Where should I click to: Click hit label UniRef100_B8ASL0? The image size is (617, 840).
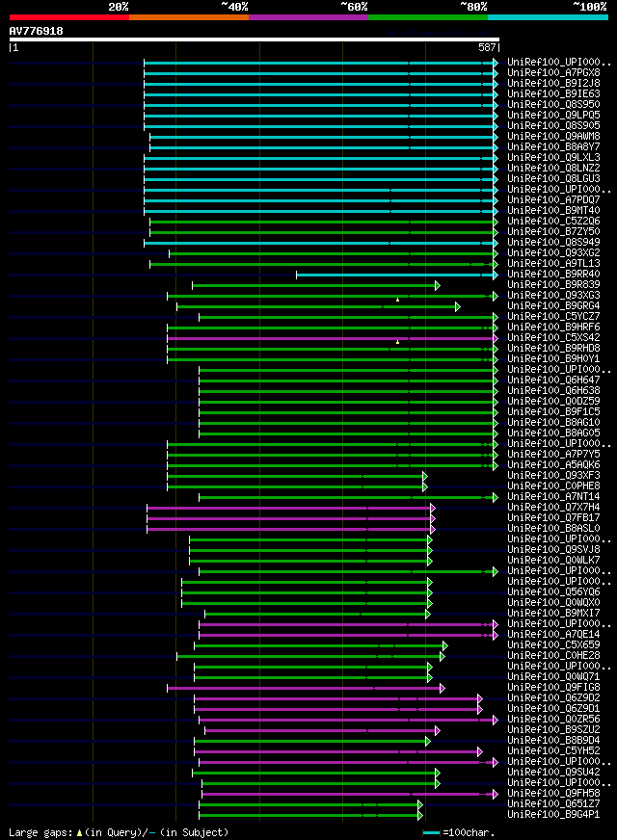(x=553, y=528)
